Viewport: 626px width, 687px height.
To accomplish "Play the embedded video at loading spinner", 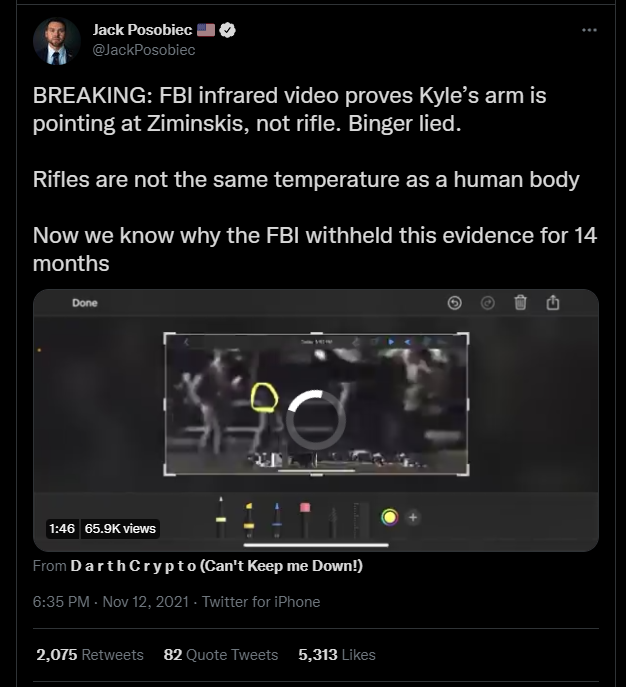I will coord(316,419).
